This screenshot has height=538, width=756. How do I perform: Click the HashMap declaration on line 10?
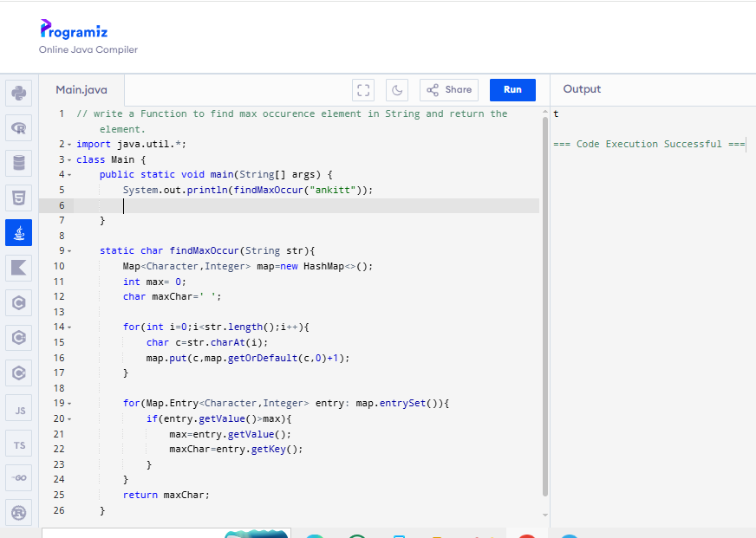coord(248,266)
